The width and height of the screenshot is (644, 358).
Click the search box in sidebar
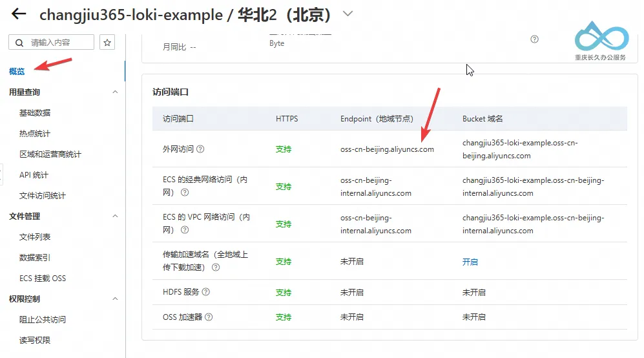click(51, 43)
